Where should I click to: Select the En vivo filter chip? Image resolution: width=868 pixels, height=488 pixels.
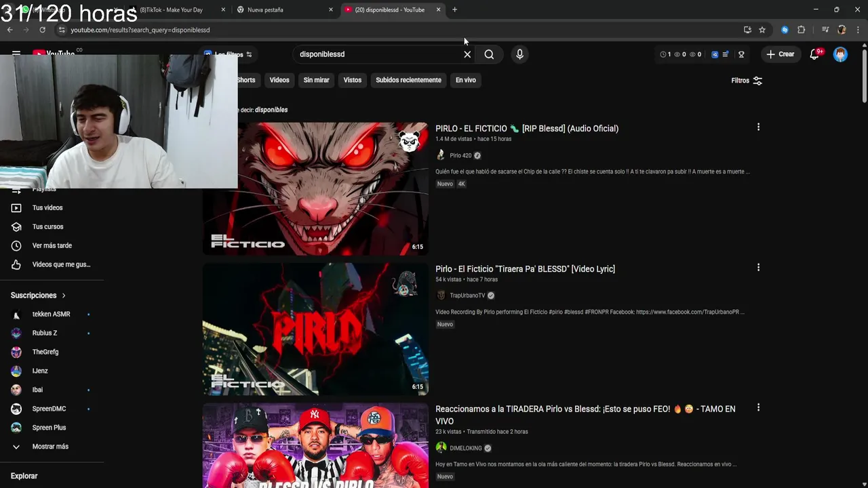[465, 80]
